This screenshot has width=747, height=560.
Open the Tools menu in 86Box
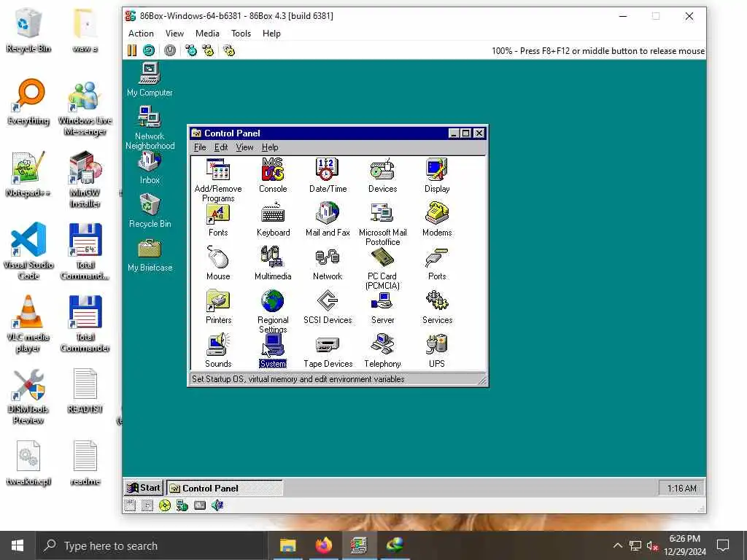click(241, 34)
